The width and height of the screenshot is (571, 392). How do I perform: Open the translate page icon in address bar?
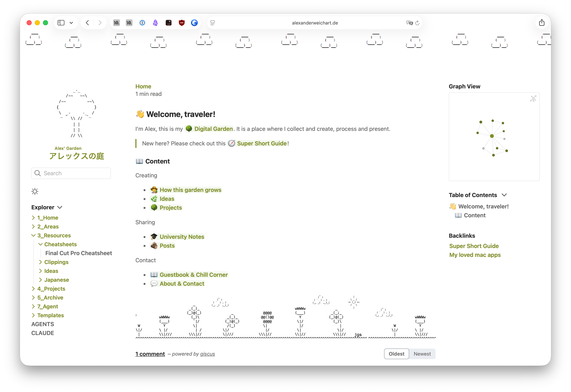[x=409, y=23]
